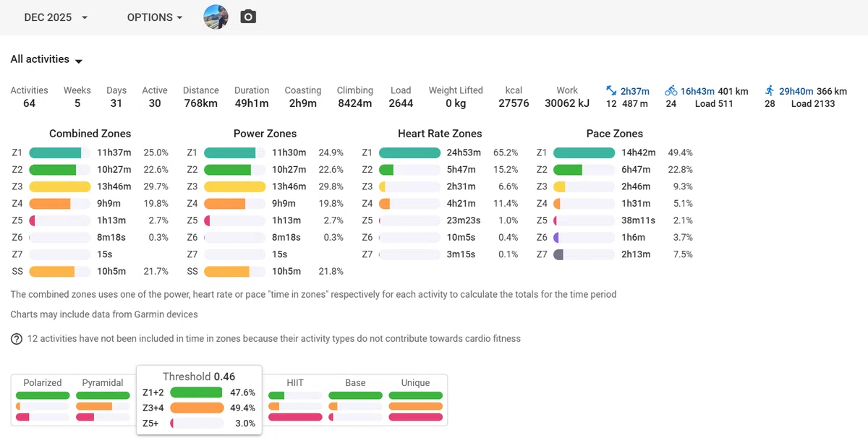Viewport: 868px width, 443px height.
Task: Expand the OPTIONS menu
Action: click(x=155, y=17)
